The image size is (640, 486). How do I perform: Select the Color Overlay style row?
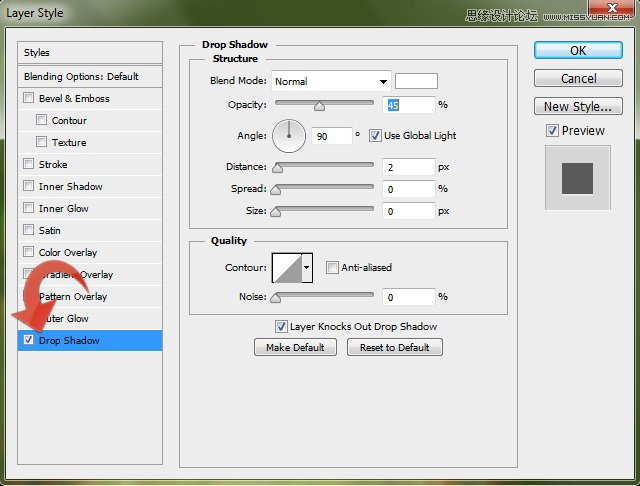click(x=90, y=253)
